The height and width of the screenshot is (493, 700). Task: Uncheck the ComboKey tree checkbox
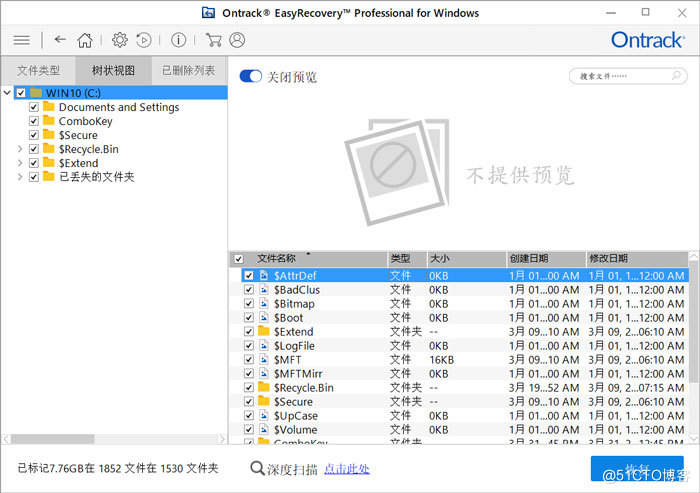(34, 121)
